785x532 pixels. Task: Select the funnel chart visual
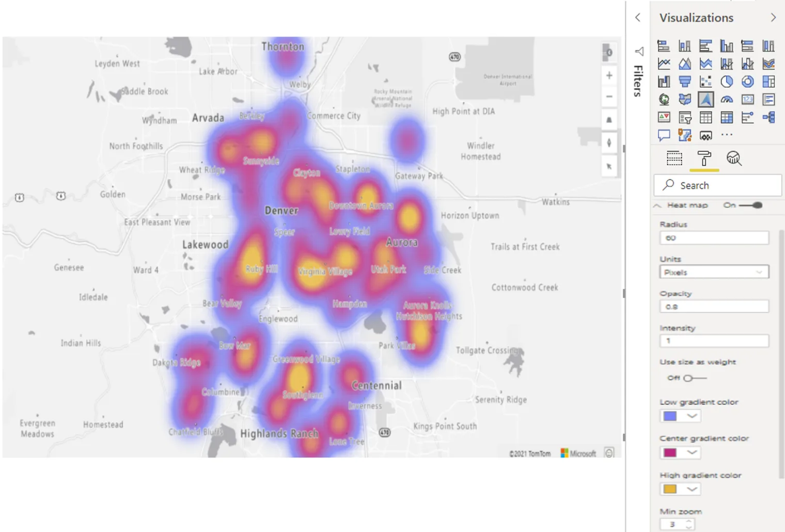[x=685, y=82]
